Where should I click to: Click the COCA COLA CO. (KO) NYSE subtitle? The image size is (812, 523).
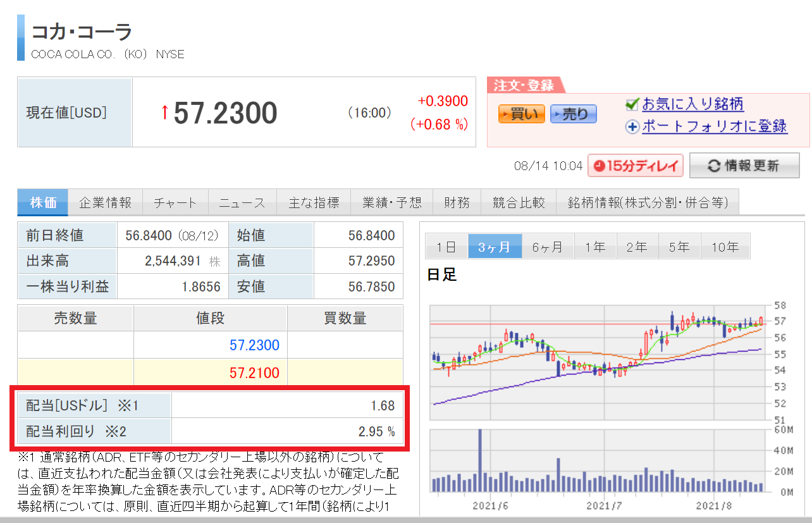tap(108, 54)
